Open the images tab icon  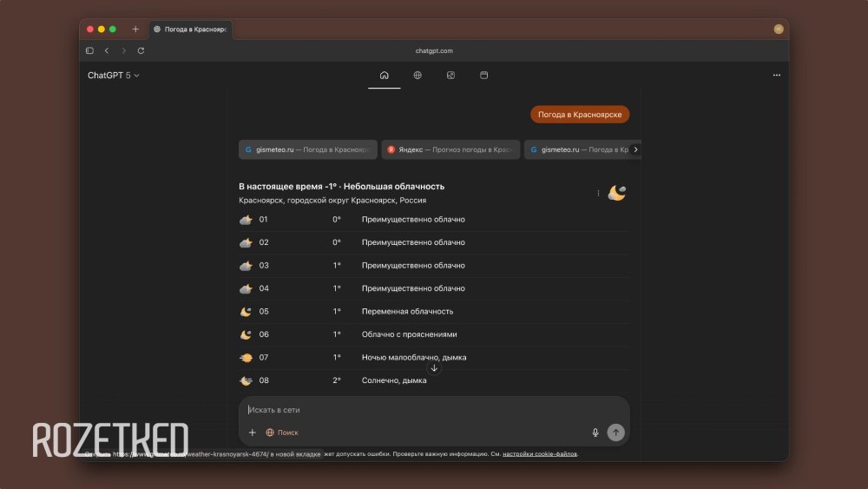click(450, 76)
